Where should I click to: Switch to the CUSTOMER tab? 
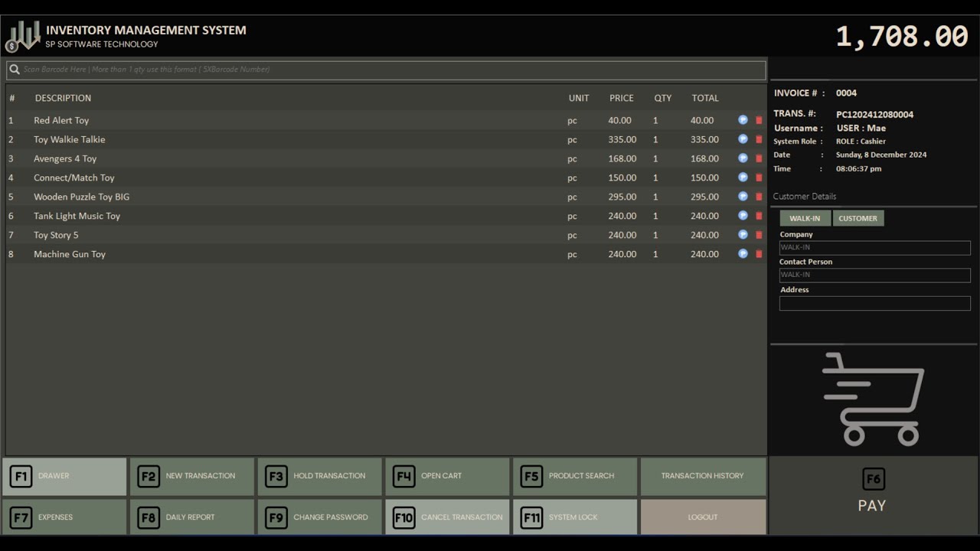point(857,218)
